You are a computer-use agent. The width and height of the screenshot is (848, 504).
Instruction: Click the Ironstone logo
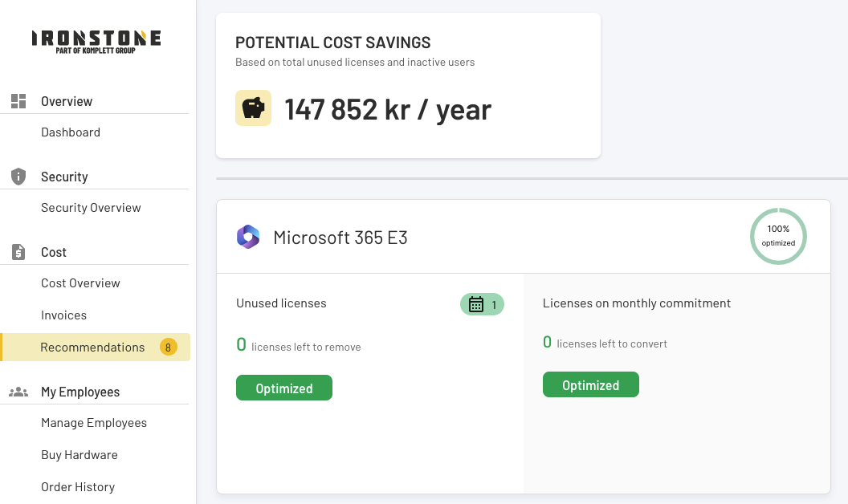(96, 42)
